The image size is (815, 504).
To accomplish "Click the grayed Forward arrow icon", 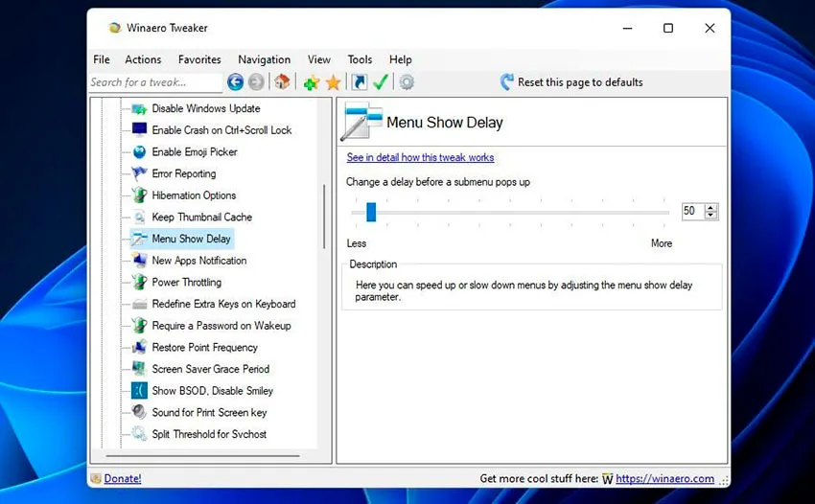I will tap(256, 82).
